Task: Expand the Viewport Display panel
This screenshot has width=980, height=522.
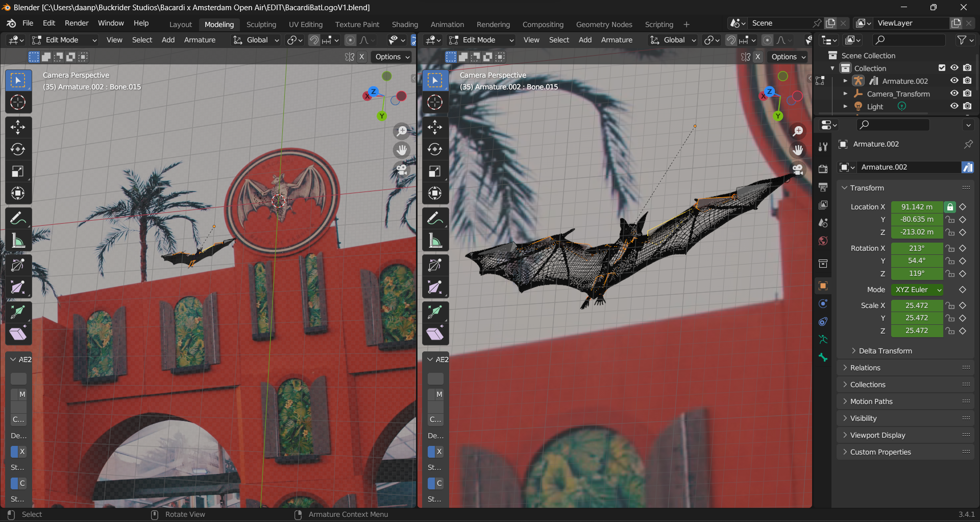Action: pyautogui.click(x=877, y=435)
